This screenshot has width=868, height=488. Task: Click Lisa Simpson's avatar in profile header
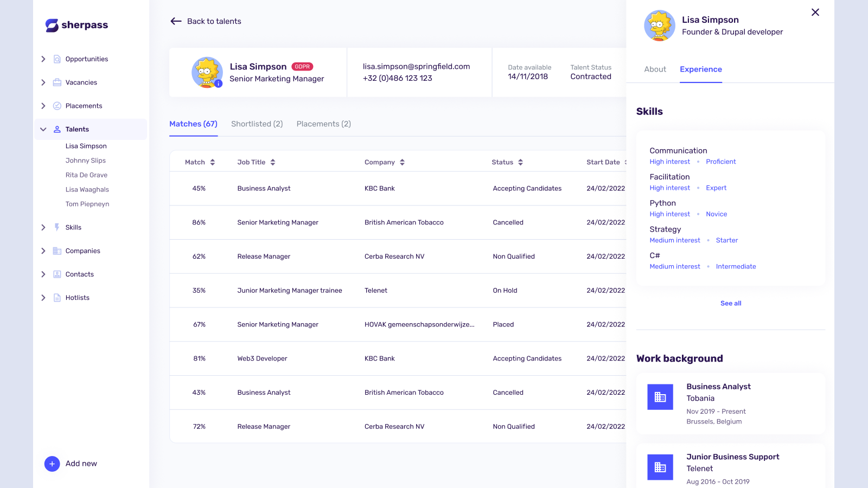[207, 72]
